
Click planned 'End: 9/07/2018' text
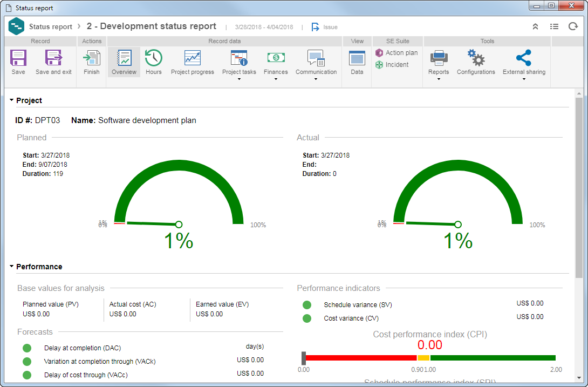coord(45,165)
